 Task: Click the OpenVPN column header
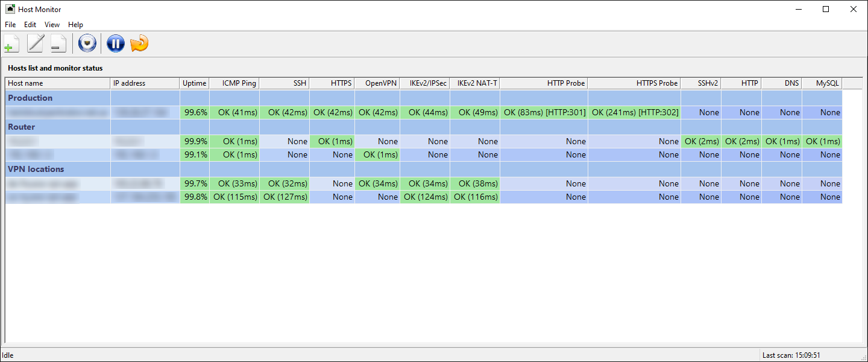(x=377, y=83)
